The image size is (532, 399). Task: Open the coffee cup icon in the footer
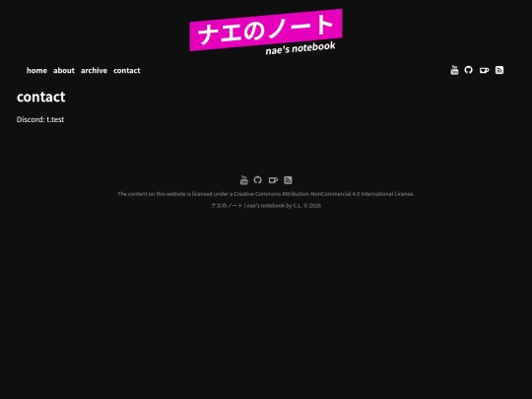(273, 180)
